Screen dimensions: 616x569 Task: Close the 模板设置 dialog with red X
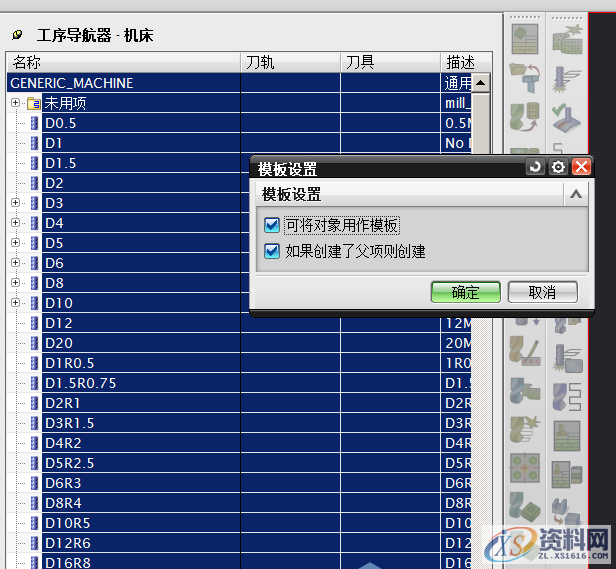pyautogui.click(x=581, y=167)
